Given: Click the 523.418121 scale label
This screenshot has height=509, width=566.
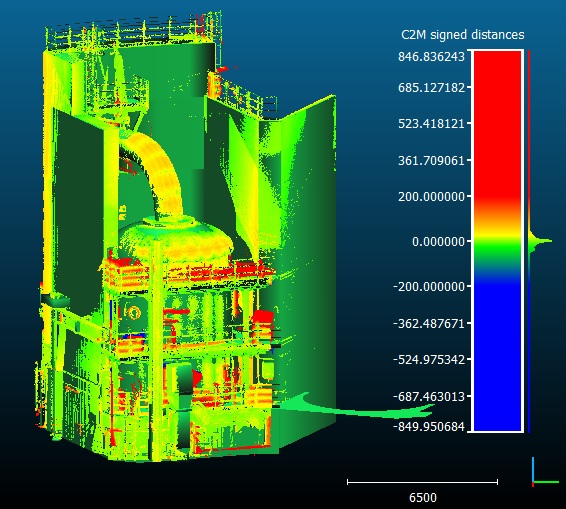Looking at the screenshot, I should pos(431,124).
